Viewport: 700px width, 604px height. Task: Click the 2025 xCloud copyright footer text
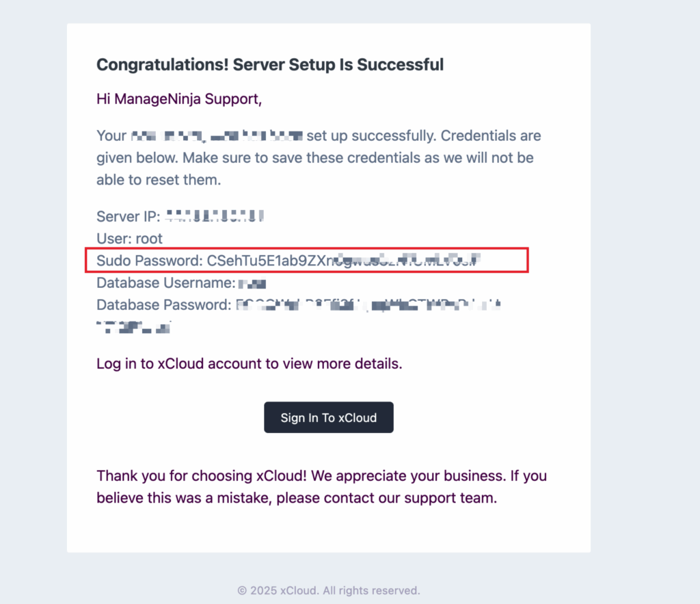pos(329,590)
